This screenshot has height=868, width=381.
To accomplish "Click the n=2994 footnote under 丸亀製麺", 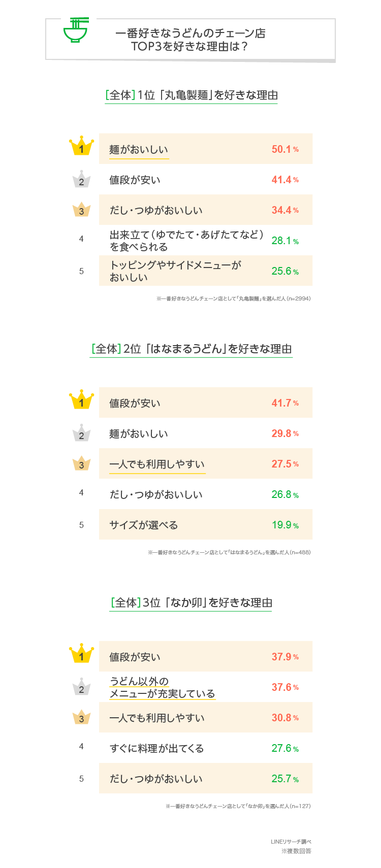I will (233, 299).
